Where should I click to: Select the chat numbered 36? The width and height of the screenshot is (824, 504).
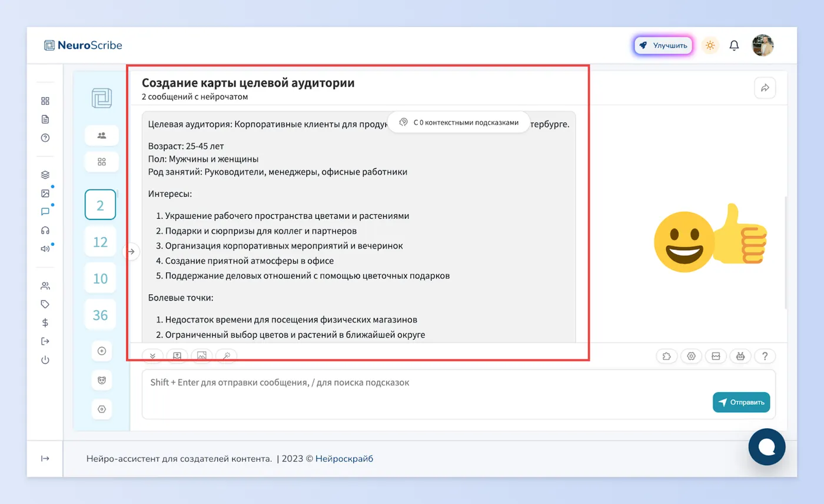click(101, 315)
